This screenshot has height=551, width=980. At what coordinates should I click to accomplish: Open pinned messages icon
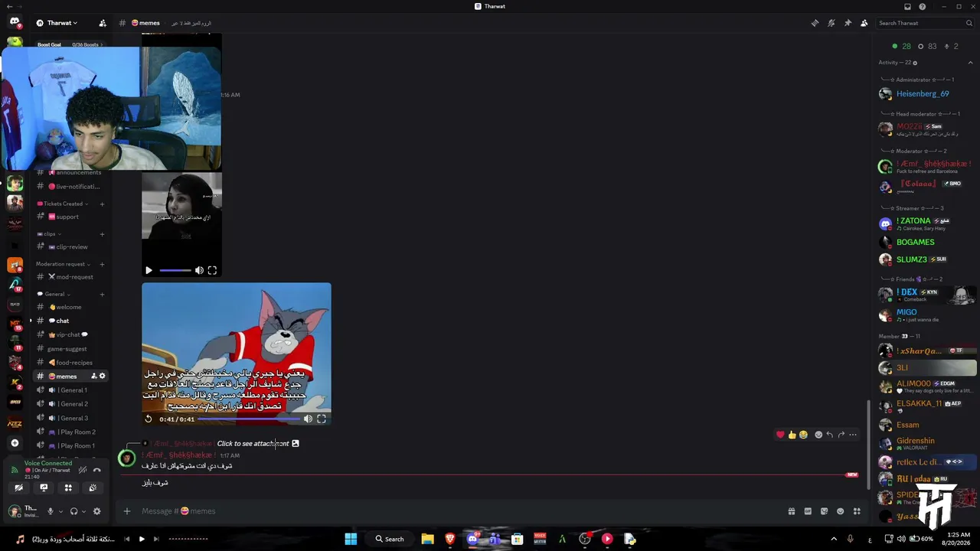pos(848,23)
